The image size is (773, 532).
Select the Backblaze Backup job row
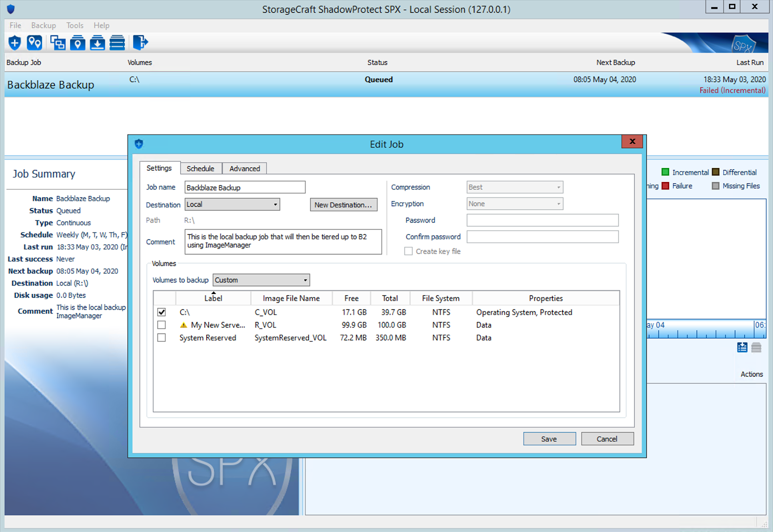click(386, 84)
